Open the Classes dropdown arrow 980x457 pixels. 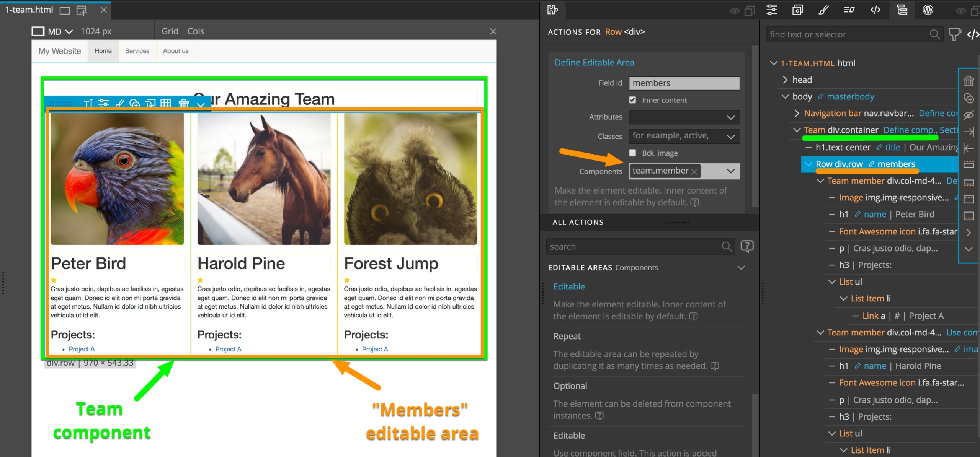(x=730, y=137)
